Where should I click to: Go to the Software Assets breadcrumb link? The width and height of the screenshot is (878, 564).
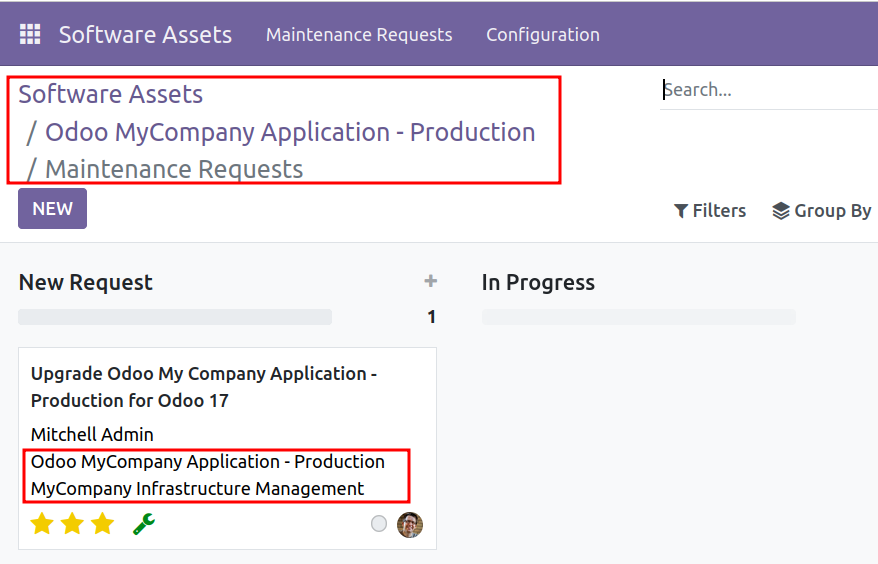coord(110,94)
